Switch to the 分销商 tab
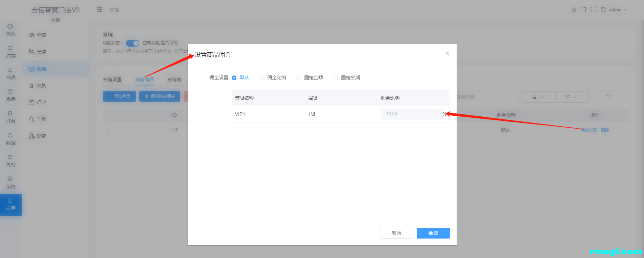 pos(174,80)
